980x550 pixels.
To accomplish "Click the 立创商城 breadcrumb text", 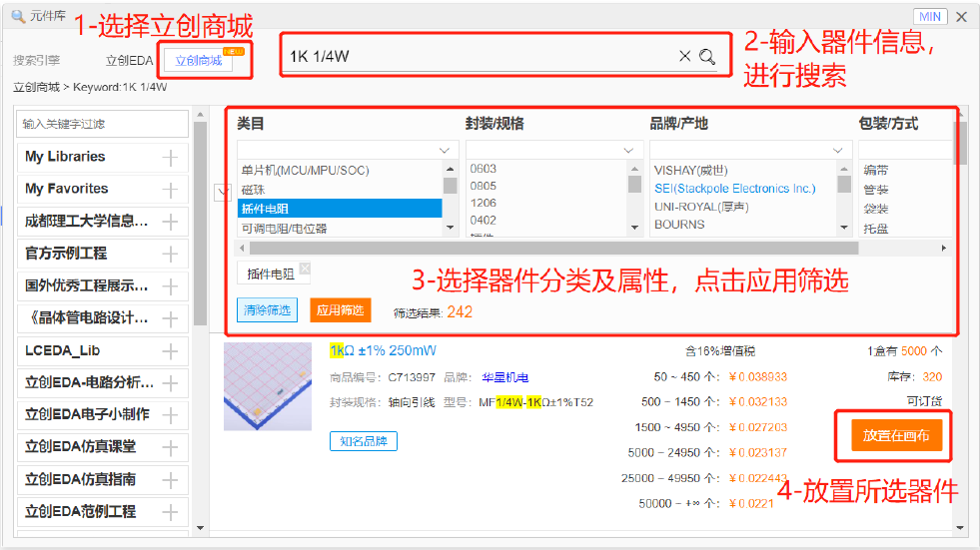I will [36, 88].
